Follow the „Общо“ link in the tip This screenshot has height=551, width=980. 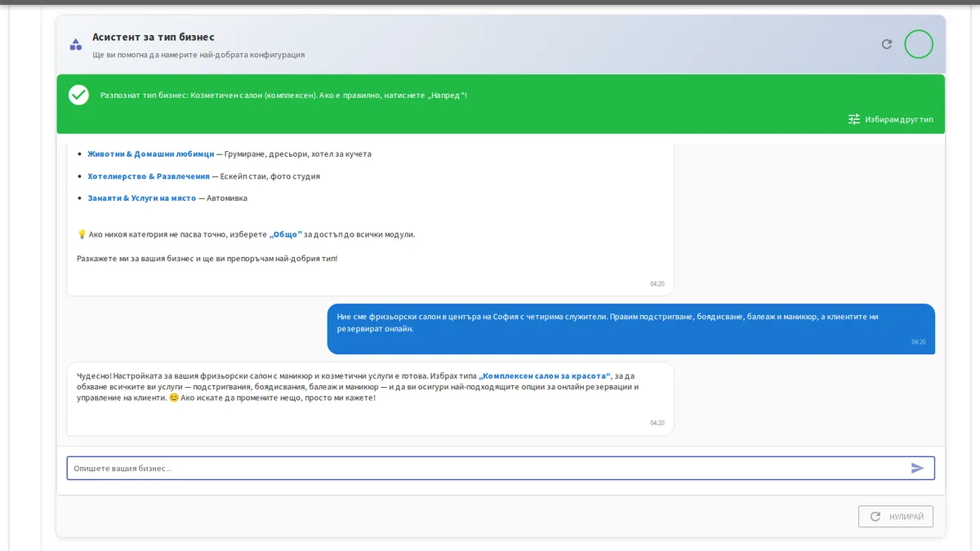coord(286,234)
